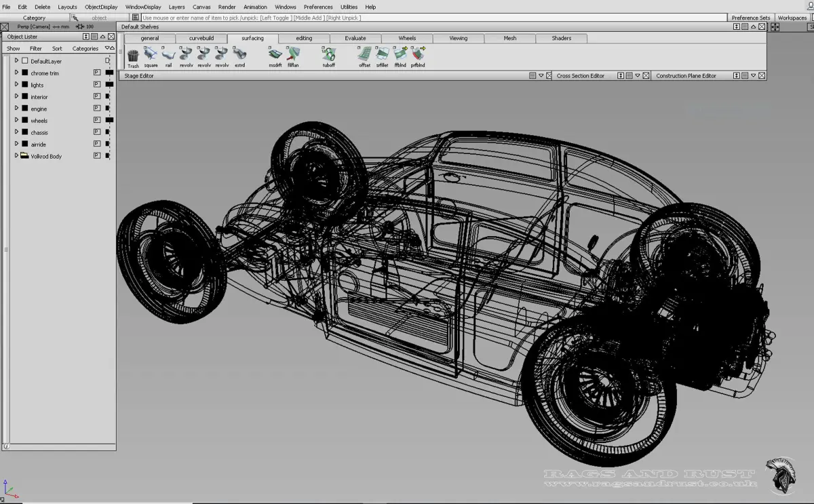This screenshot has height=504, width=814.
Task: Open Preference Sets
Action: coord(751,18)
